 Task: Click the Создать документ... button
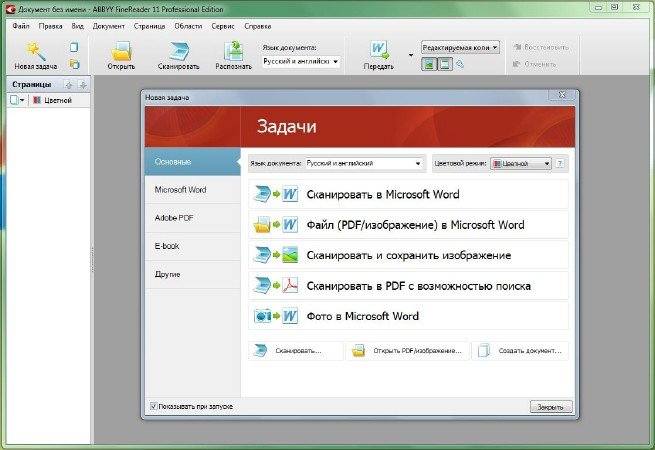coord(520,351)
